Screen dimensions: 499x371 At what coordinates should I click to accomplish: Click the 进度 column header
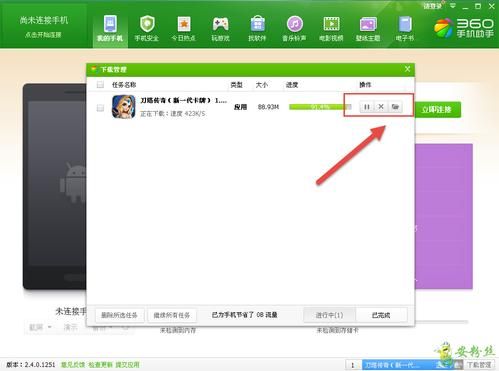pos(292,85)
